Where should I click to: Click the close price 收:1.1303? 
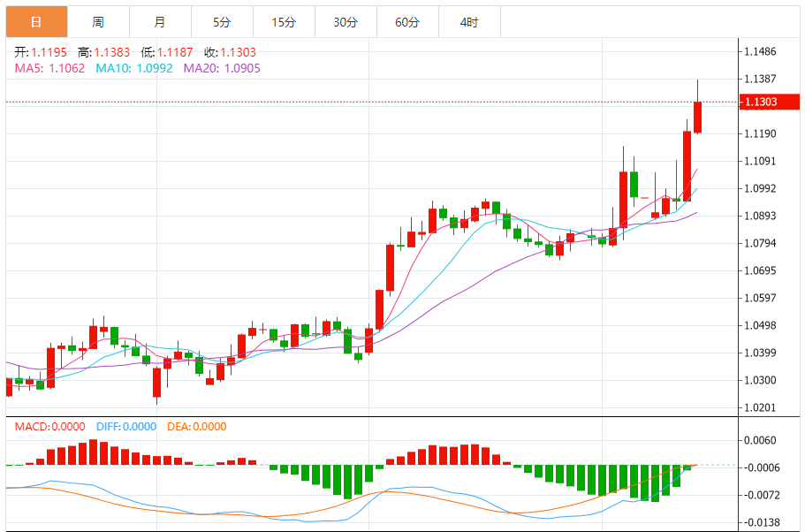(x=230, y=52)
